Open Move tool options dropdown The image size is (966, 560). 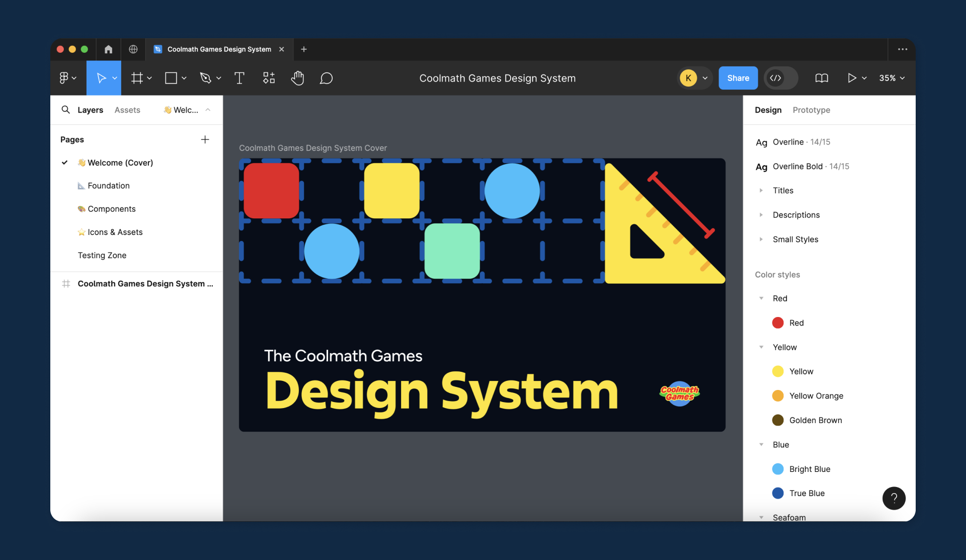coord(115,78)
